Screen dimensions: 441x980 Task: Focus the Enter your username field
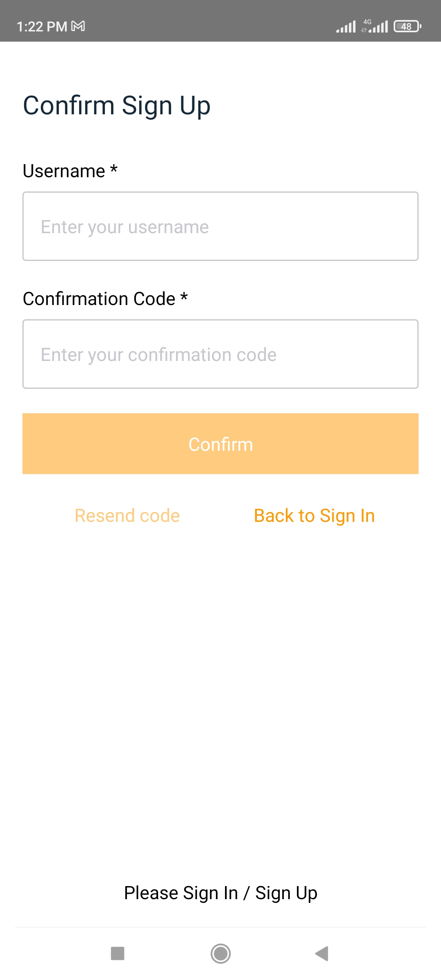220,226
